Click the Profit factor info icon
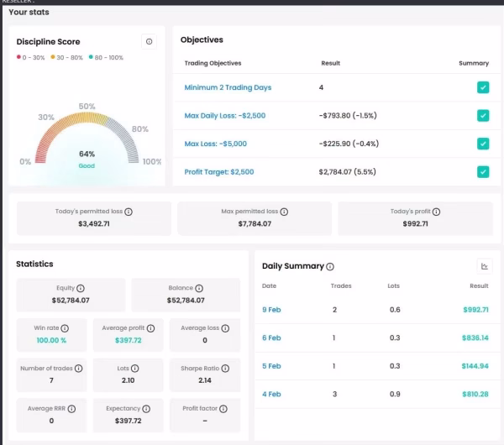The height and width of the screenshot is (445, 504). [x=223, y=409]
